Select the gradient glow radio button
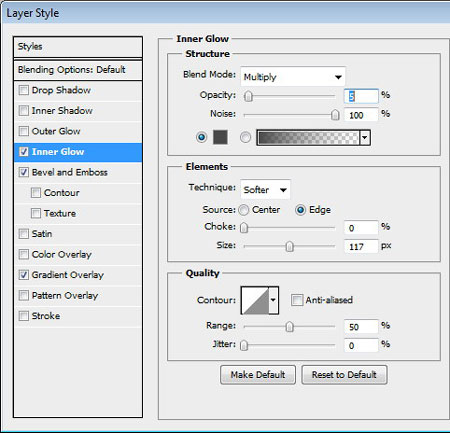450x433 pixels. coord(245,137)
